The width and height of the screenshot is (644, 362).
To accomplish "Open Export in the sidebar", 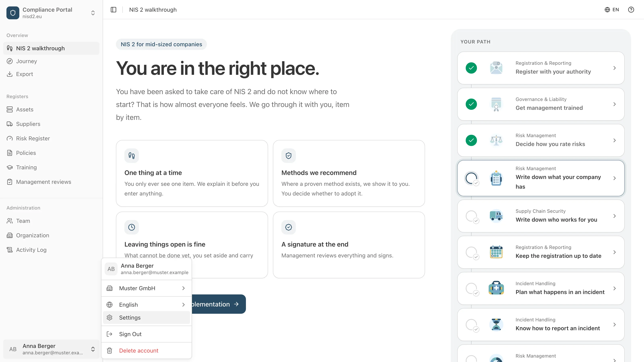I will click(51, 74).
